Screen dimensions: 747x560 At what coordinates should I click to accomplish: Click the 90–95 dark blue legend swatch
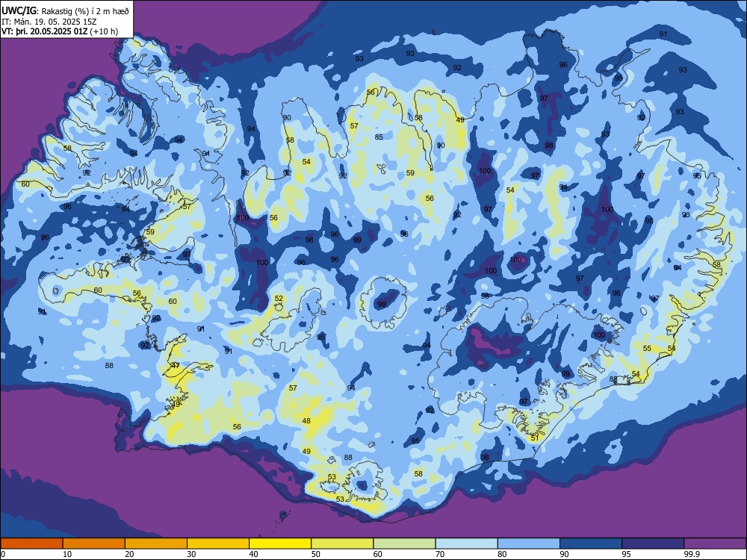tap(591, 544)
